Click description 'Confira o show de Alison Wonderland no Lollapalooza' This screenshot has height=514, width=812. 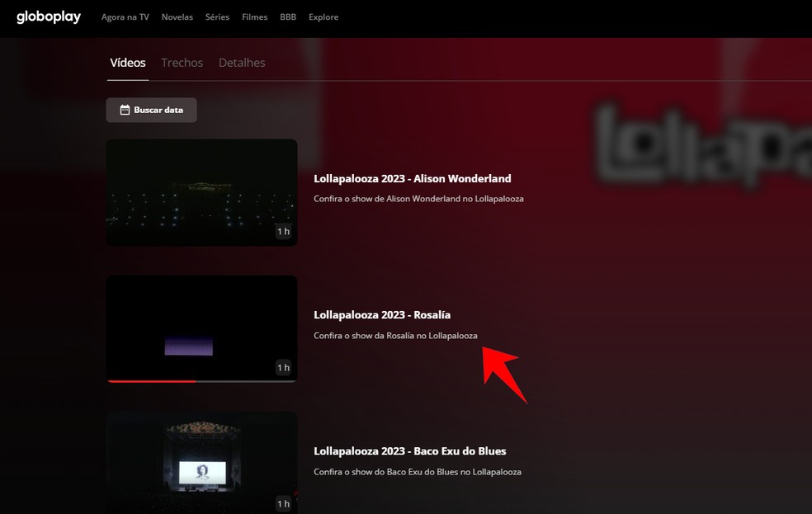click(x=418, y=199)
